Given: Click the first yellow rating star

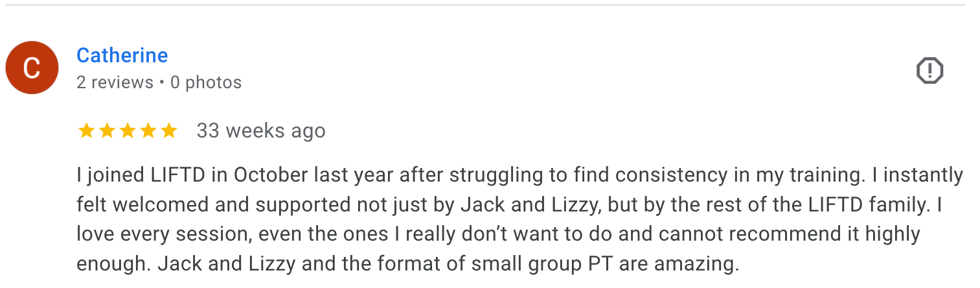Looking at the screenshot, I should pyautogui.click(x=86, y=131).
